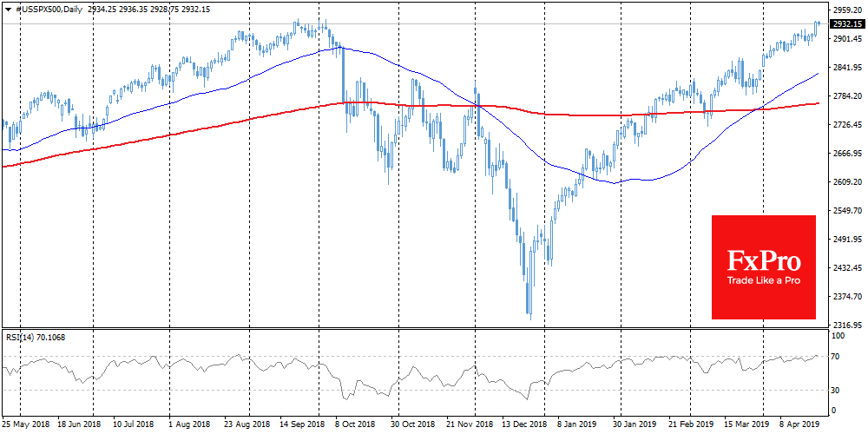Click the current price label 2932.15

pyautogui.click(x=847, y=23)
